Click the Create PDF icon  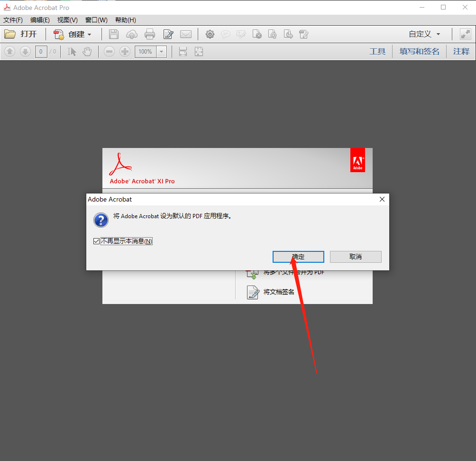point(59,34)
